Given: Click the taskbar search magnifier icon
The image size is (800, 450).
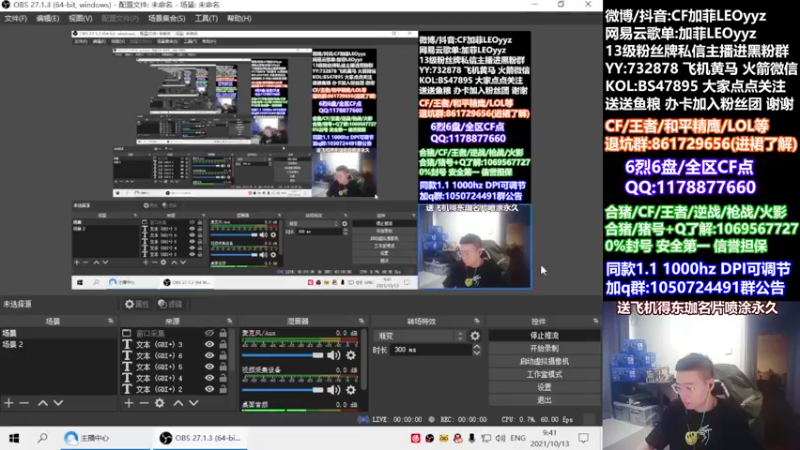Looking at the screenshot, I should click(x=43, y=438).
